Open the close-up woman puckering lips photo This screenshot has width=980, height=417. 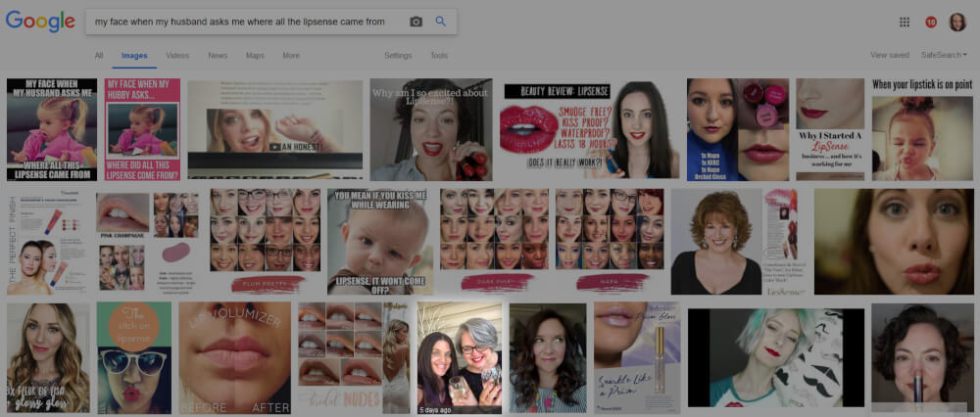click(x=894, y=242)
